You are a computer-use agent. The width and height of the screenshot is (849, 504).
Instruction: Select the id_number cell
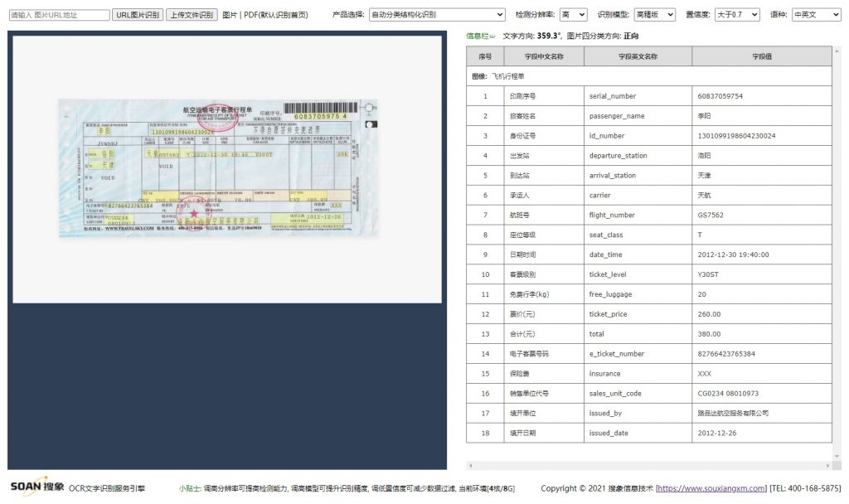click(638, 136)
